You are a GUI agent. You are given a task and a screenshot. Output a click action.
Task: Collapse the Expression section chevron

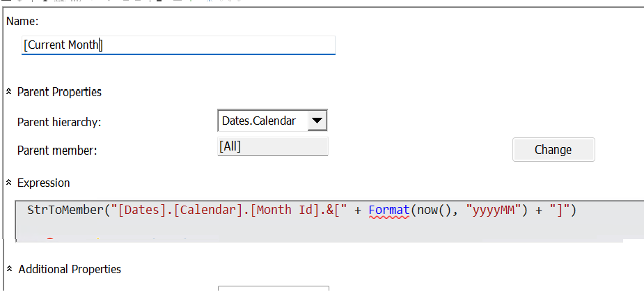pos(8,183)
